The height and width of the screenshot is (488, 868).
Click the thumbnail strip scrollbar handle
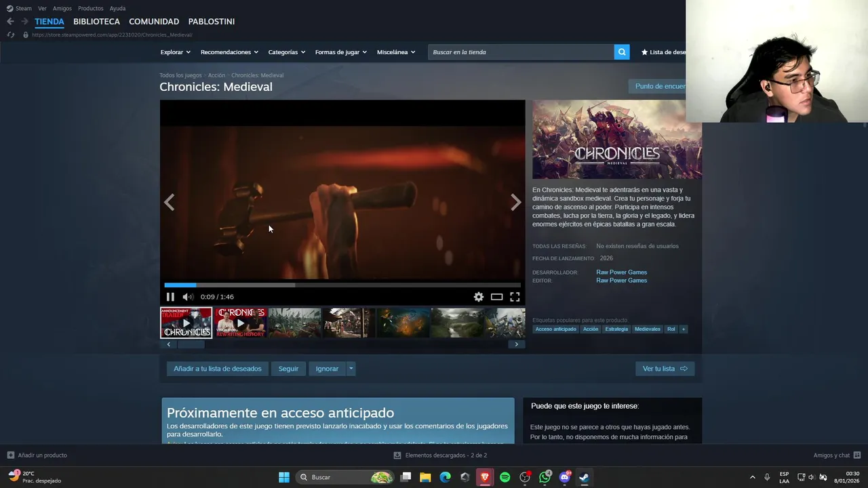click(x=191, y=344)
